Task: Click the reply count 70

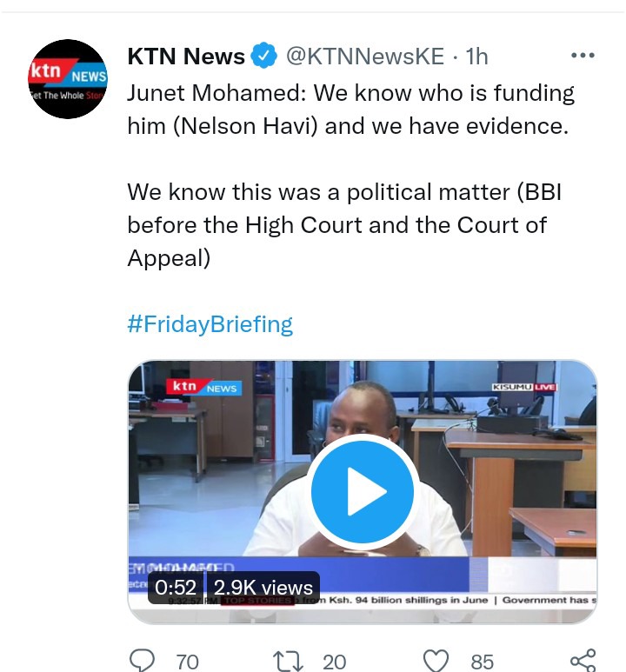Action: pyautogui.click(x=188, y=662)
